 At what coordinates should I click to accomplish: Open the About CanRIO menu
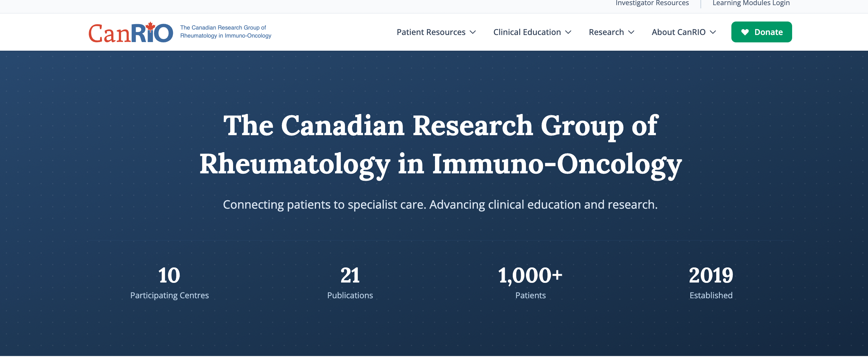coord(678,32)
